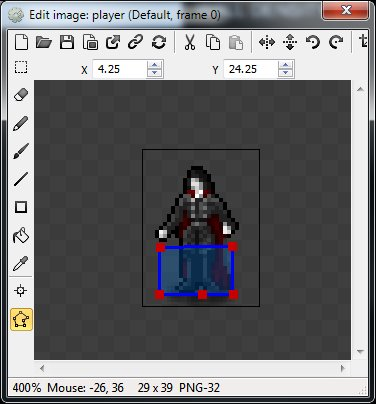Choose the rectangular selection tool
This screenshot has height=404, width=376.
pos(21,67)
